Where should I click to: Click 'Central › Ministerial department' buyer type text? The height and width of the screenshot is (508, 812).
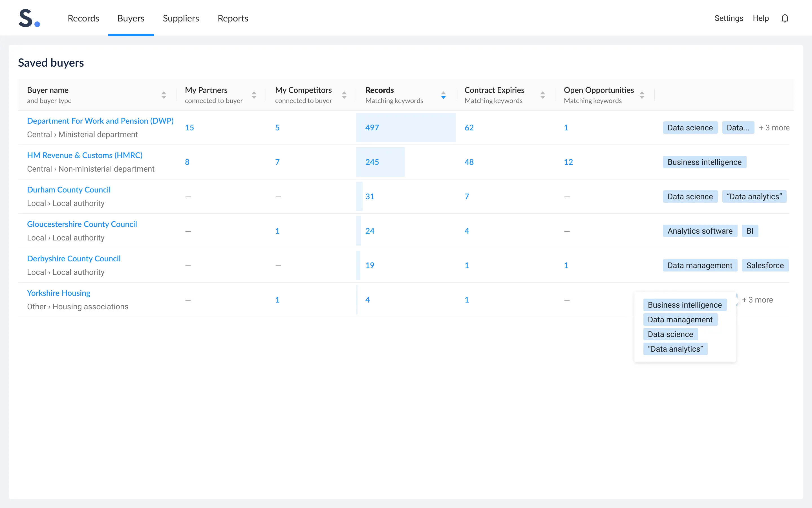(83, 134)
